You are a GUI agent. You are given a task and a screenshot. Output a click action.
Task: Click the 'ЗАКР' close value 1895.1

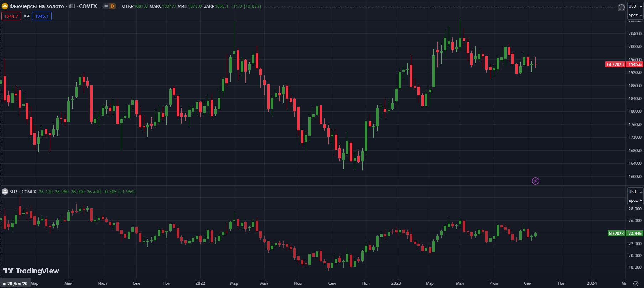(222, 6)
